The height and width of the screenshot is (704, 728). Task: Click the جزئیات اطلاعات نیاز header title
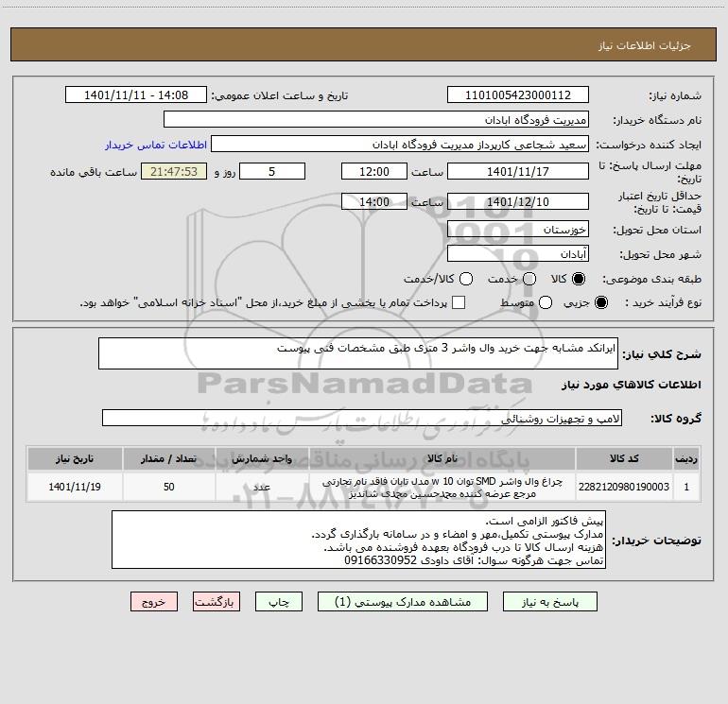pyautogui.click(x=644, y=45)
